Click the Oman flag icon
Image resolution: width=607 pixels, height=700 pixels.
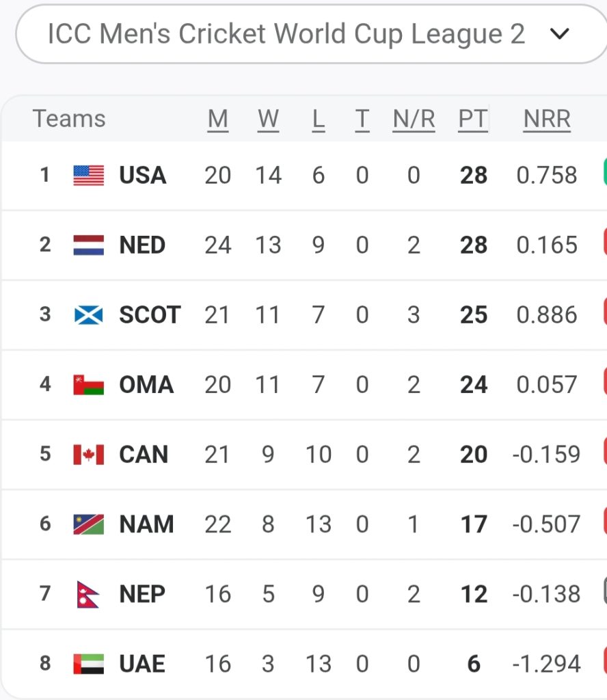[x=89, y=385]
